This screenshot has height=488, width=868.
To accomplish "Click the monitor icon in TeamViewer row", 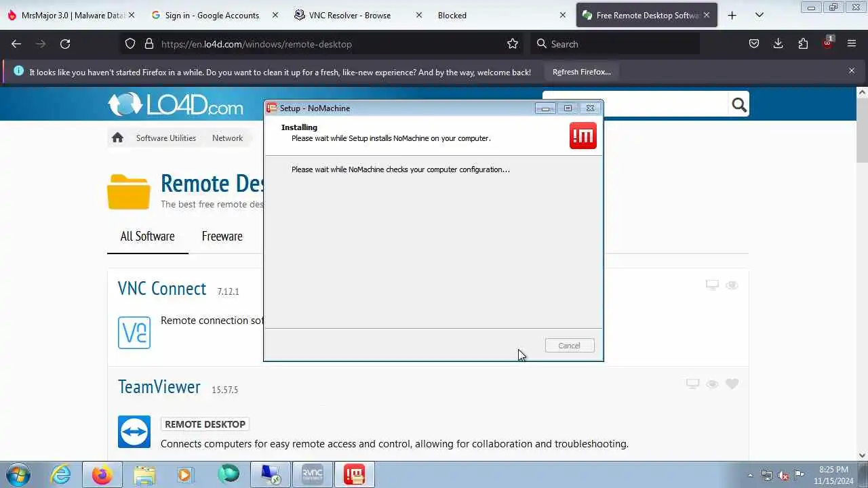I will pyautogui.click(x=692, y=384).
